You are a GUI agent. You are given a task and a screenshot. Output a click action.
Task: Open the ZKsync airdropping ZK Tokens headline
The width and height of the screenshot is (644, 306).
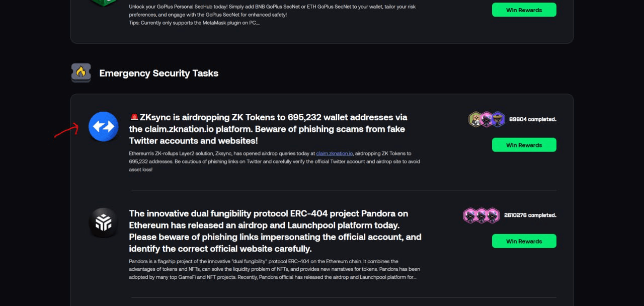(x=268, y=129)
